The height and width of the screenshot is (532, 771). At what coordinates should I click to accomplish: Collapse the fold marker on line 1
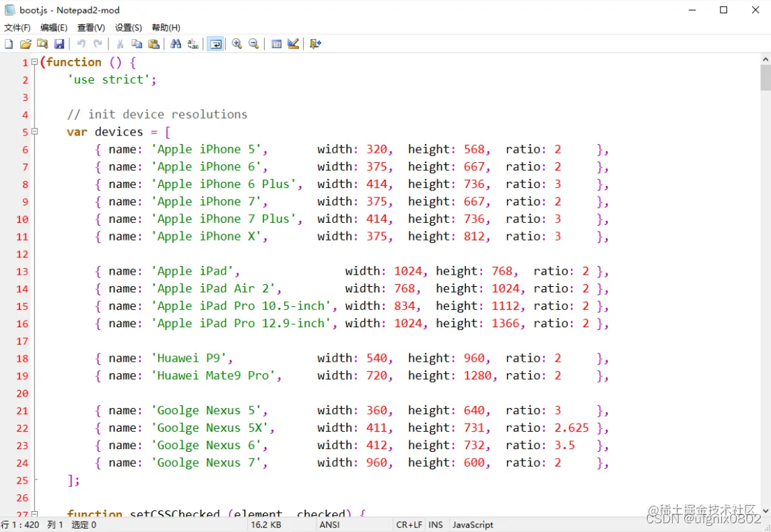pyautogui.click(x=34, y=62)
